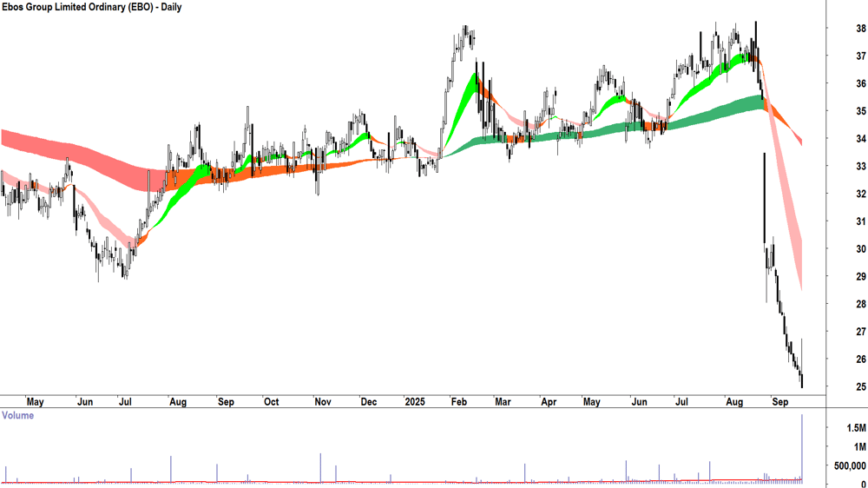The width and height of the screenshot is (868, 488).
Task: Click the 28 price axis label
Action: tap(861, 304)
